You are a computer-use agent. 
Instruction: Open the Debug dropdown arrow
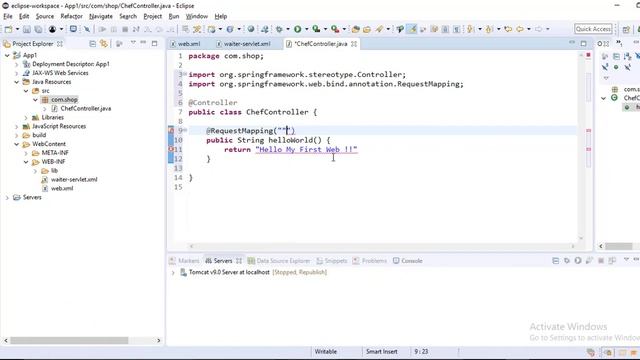tap(288, 29)
